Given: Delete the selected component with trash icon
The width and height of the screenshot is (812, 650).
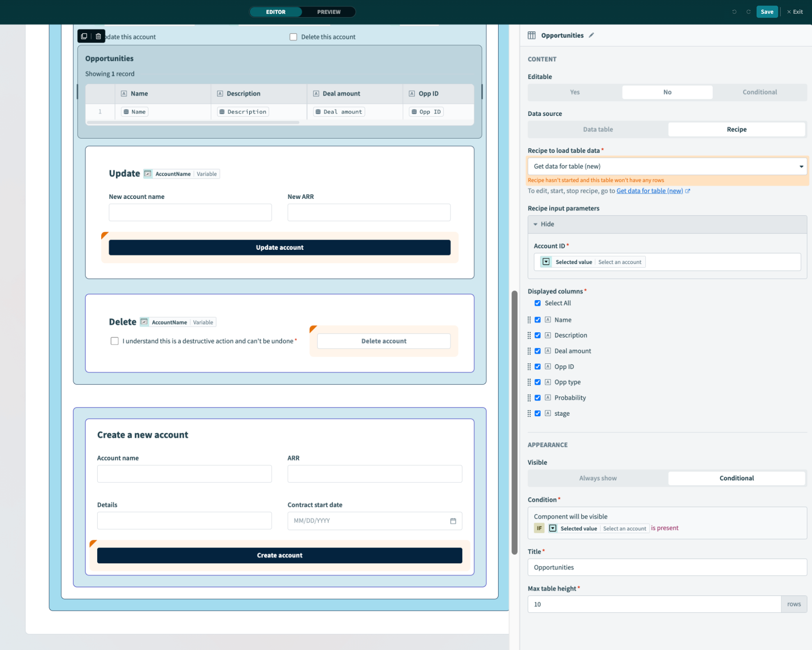Looking at the screenshot, I should (x=98, y=36).
